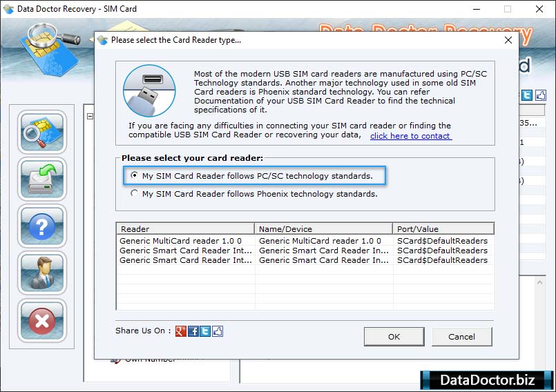Click the USB reader illustration icon
This screenshot has height=392, width=556.
coord(149,90)
